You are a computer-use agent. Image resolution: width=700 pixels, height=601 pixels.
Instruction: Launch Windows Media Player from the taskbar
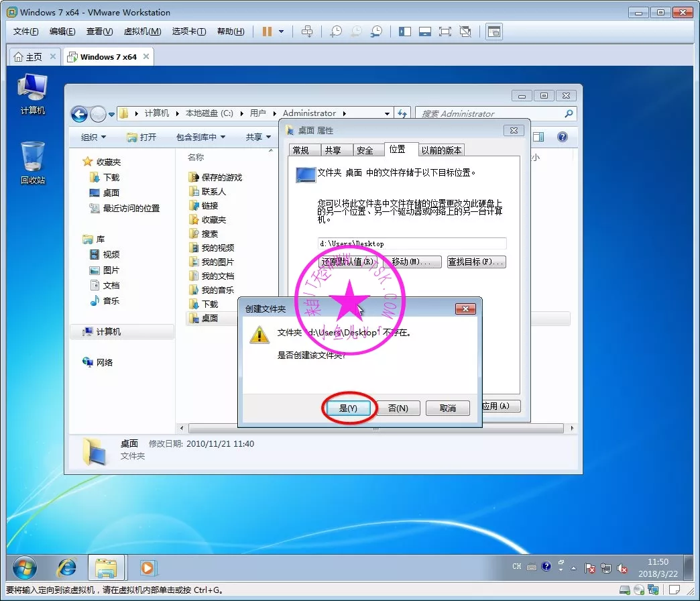pyautogui.click(x=147, y=567)
